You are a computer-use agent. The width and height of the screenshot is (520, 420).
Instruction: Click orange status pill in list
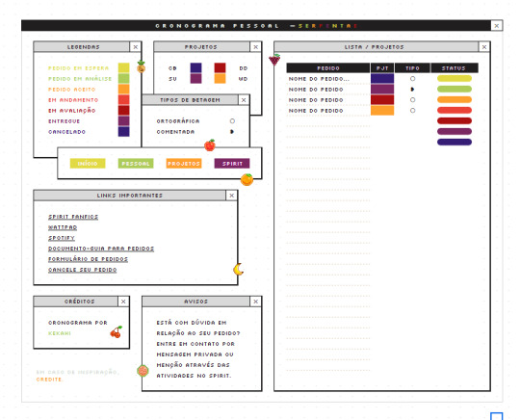(x=455, y=100)
